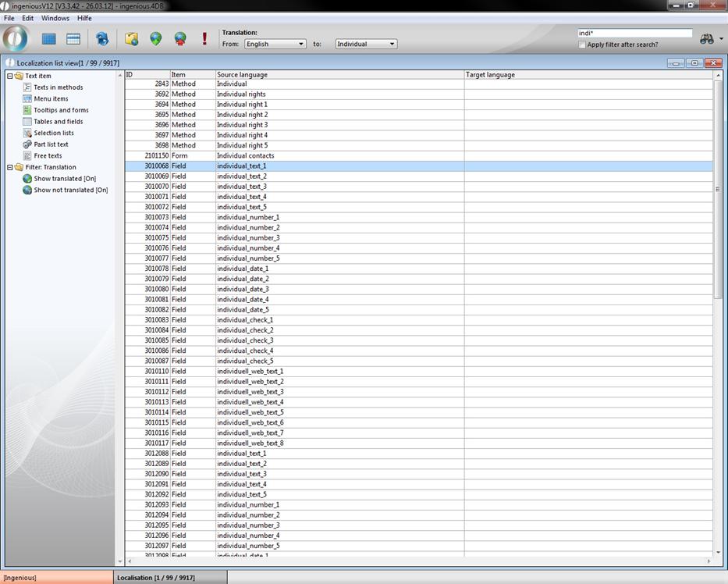
Task: Click the search text input field
Action: coord(634,34)
